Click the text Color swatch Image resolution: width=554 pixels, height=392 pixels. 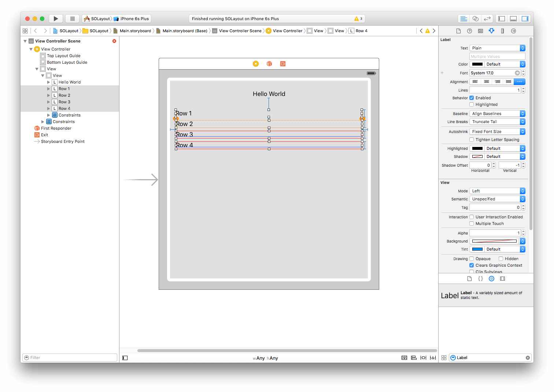[x=477, y=64]
